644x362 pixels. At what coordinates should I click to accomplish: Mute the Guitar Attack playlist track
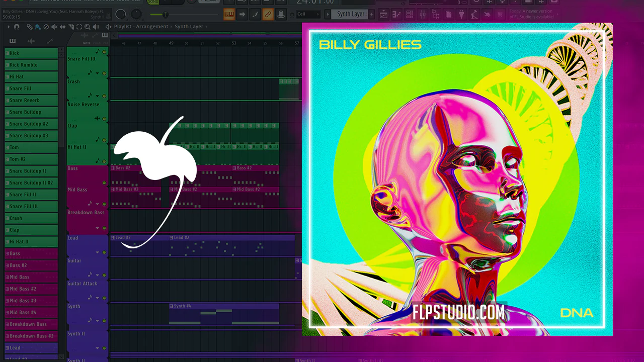[104, 298]
